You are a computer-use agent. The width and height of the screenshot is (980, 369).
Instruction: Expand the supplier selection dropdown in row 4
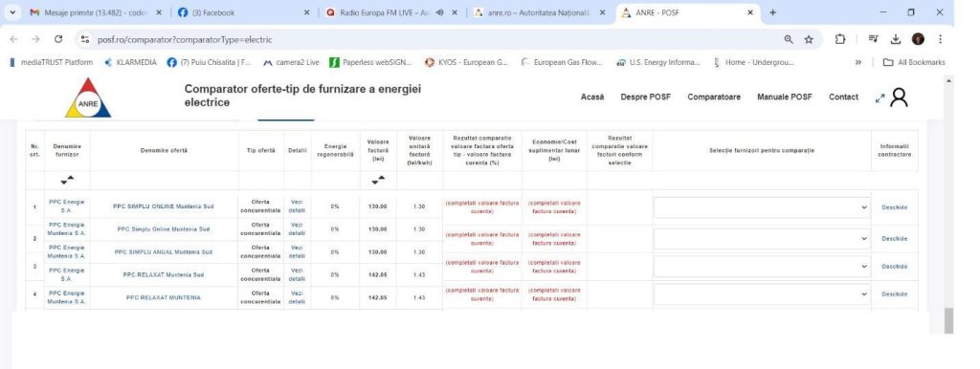tap(762, 294)
